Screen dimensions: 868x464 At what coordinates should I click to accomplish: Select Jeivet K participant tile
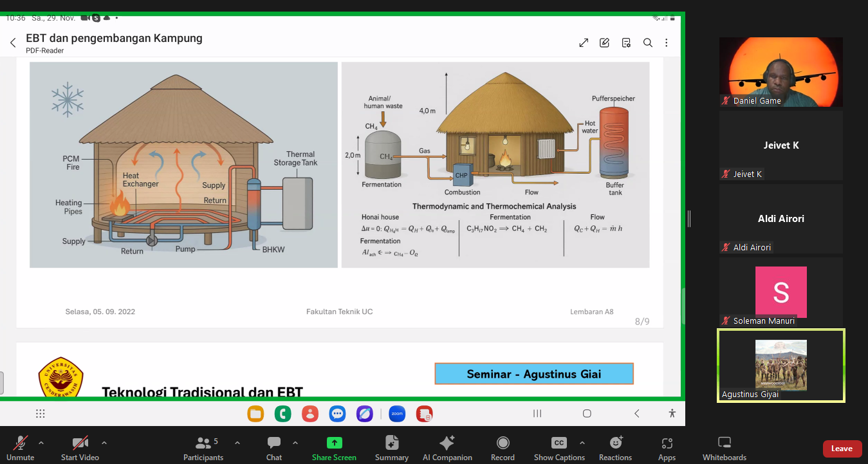pos(781,145)
